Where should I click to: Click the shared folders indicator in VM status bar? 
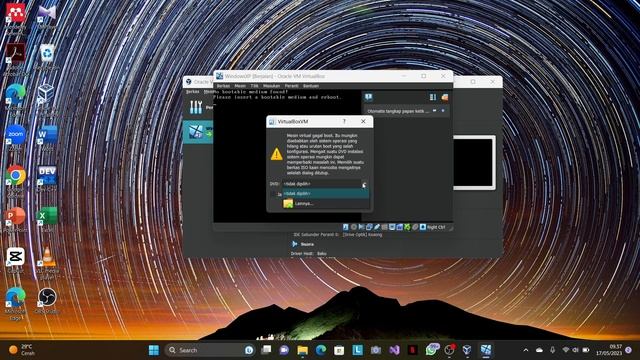tap(384, 227)
